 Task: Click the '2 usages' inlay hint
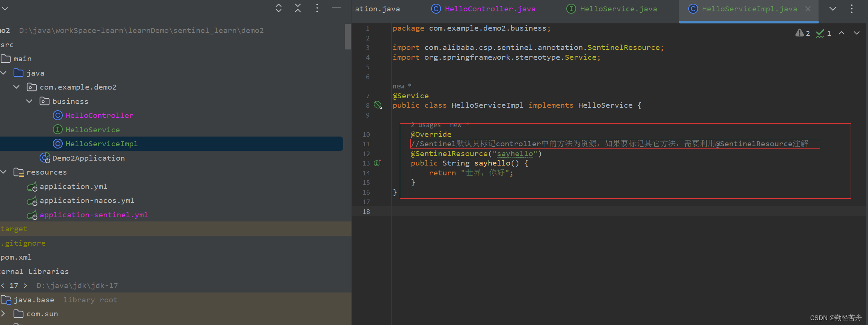(426, 125)
